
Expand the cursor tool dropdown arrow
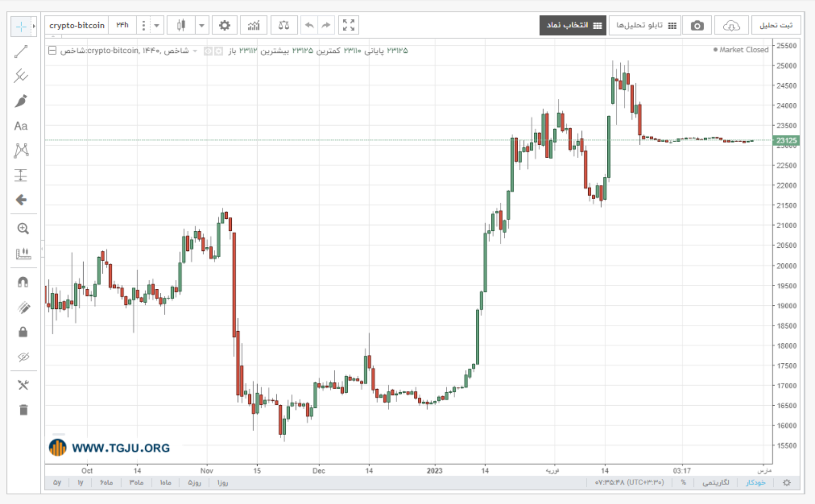34,27
